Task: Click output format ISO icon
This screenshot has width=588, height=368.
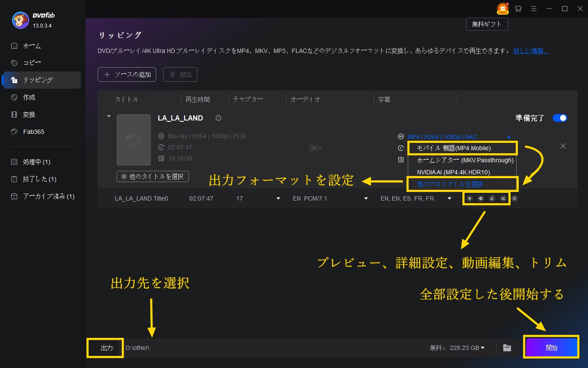Action: pos(401,136)
